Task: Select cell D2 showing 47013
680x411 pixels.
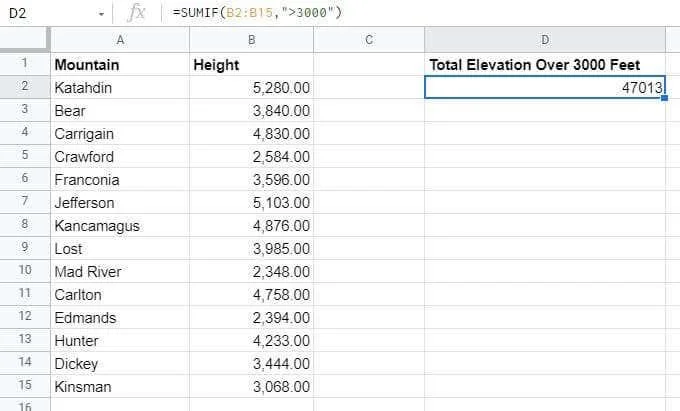Action: pos(545,87)
